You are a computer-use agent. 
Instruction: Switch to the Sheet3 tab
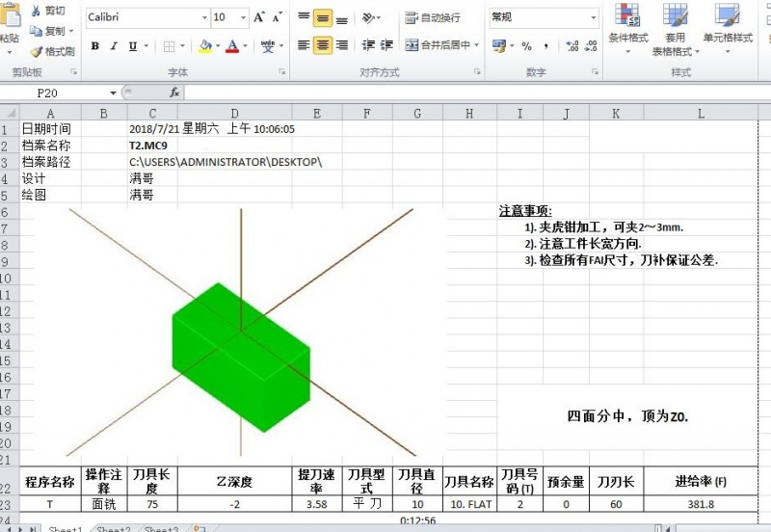tap(161, 528)
